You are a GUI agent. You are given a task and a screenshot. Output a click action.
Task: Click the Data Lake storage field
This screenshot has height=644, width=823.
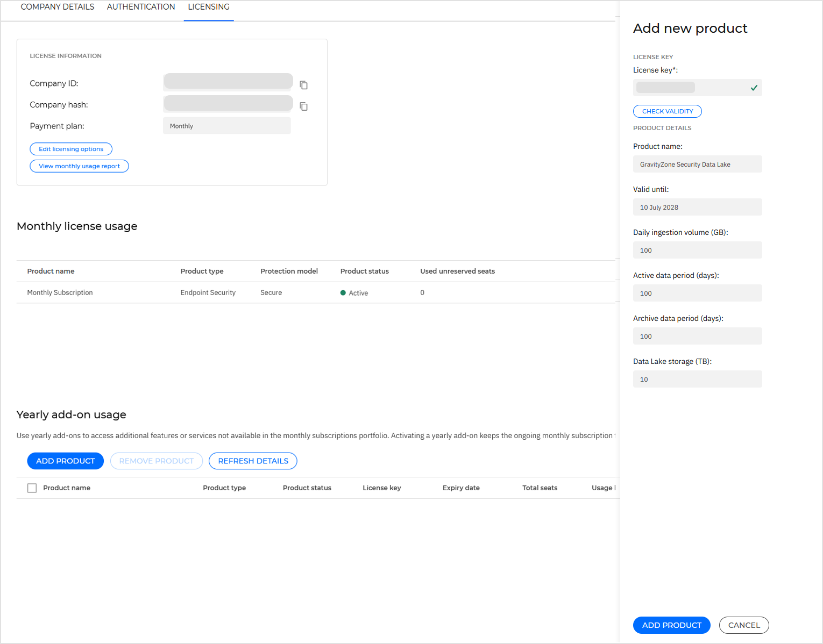697,379
